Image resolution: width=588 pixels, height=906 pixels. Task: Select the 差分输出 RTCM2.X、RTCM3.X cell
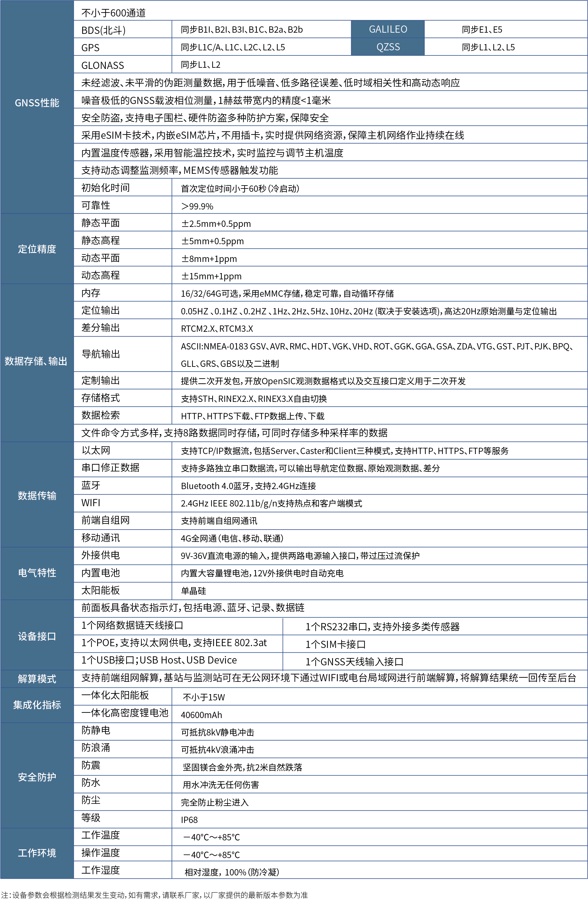pyautogui.click(x=217, y=328)
